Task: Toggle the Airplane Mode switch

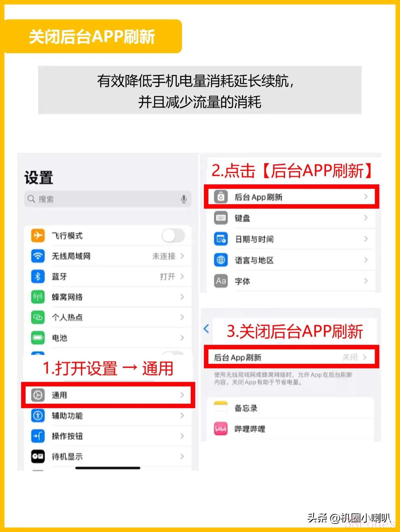Action: [173, 236]
